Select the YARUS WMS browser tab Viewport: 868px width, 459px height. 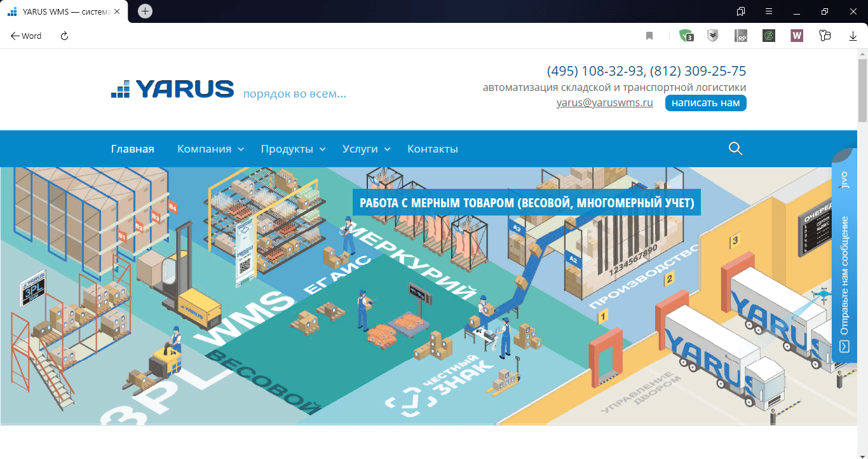(x=64, y=11)
